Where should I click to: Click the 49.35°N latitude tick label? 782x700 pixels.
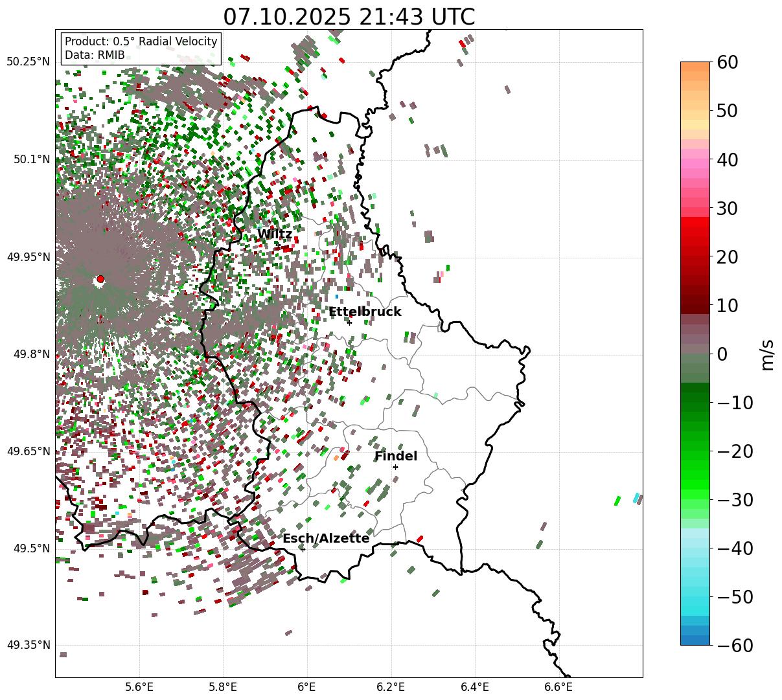pyautogui.click(x=29, y=646)
